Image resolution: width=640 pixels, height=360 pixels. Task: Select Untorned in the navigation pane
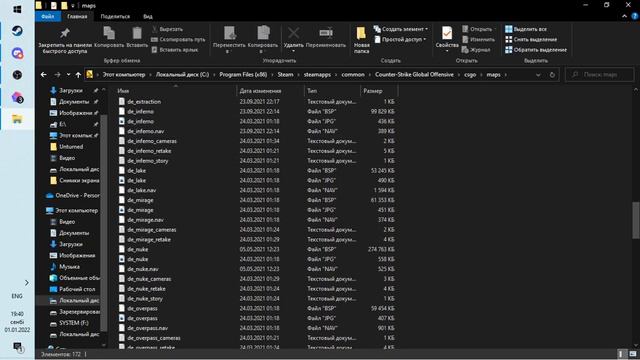coord(71,147)
